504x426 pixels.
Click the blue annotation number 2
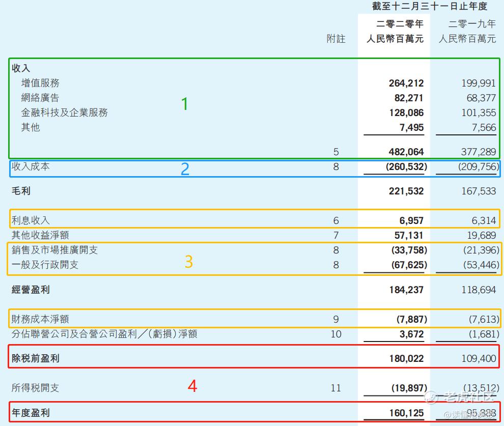[185, 169]
